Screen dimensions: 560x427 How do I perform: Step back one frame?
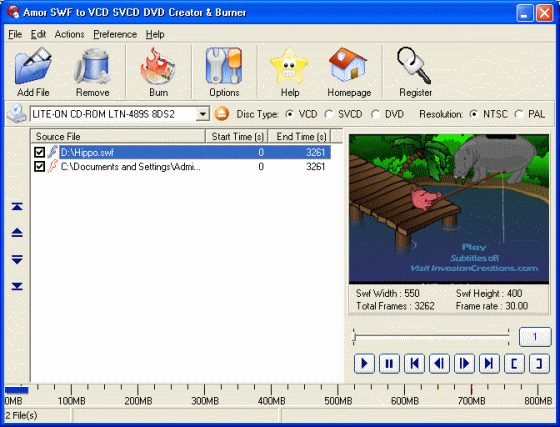pos(439,363)
